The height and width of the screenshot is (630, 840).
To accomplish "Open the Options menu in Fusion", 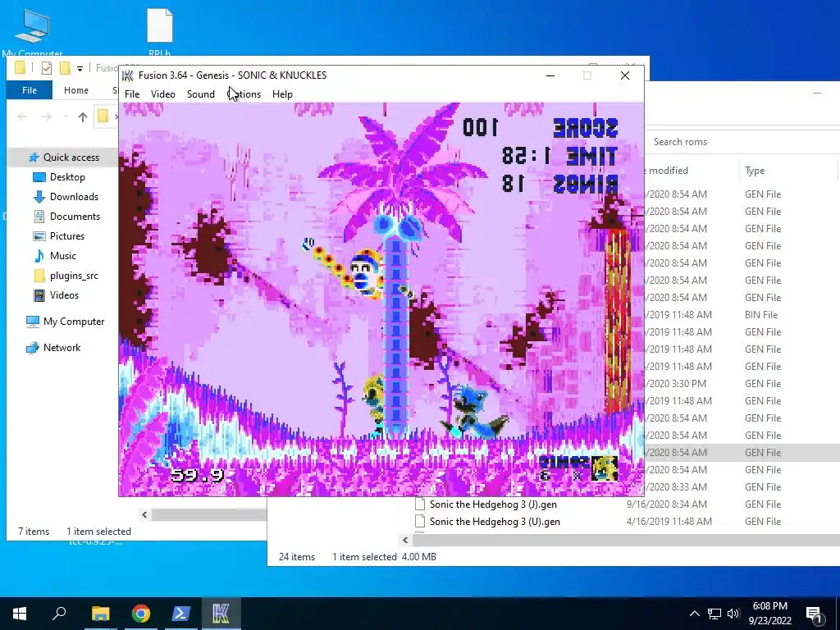I will point(244,94).
